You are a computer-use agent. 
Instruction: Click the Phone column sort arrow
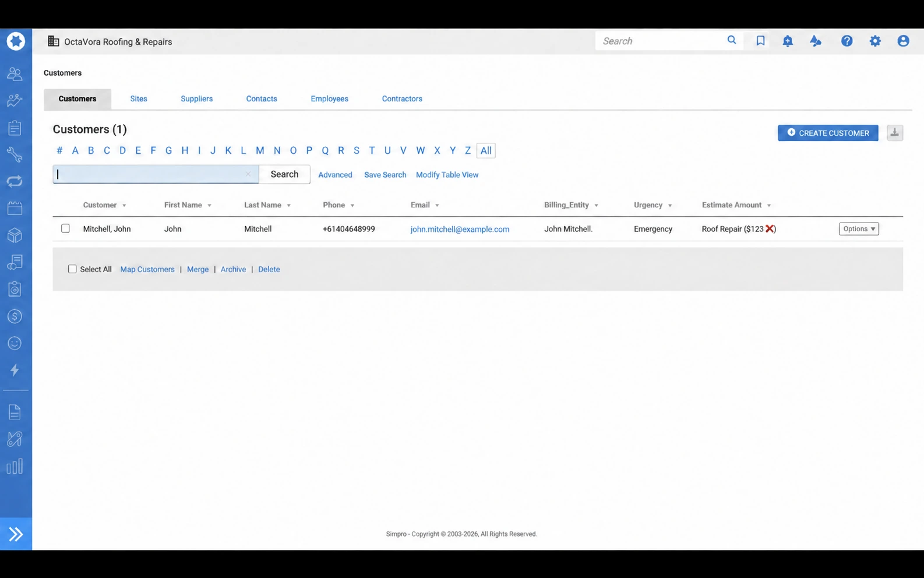[x=352, y=206]
